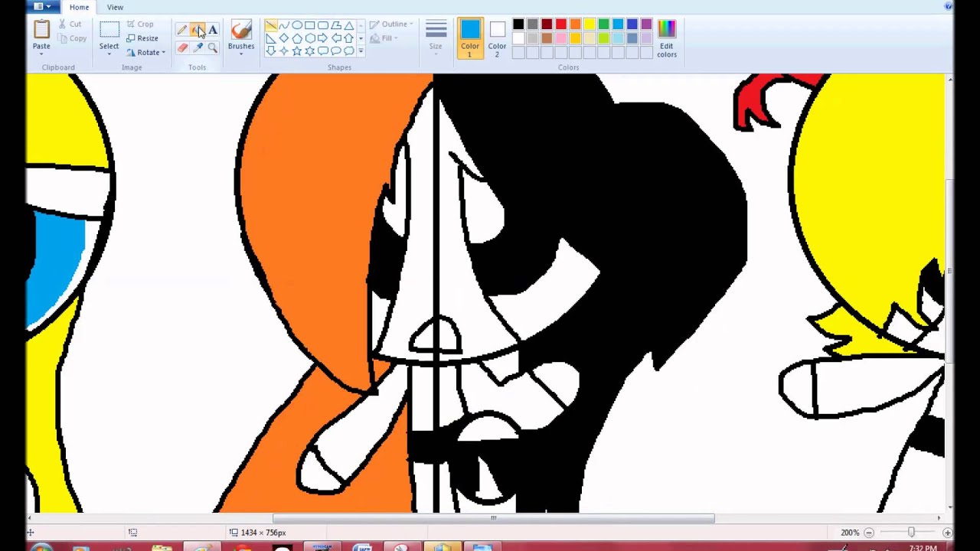Click the zoom level slider handle
Image resolution: width=980 pixels, height=551 pixels.
[x=911, y=532]
